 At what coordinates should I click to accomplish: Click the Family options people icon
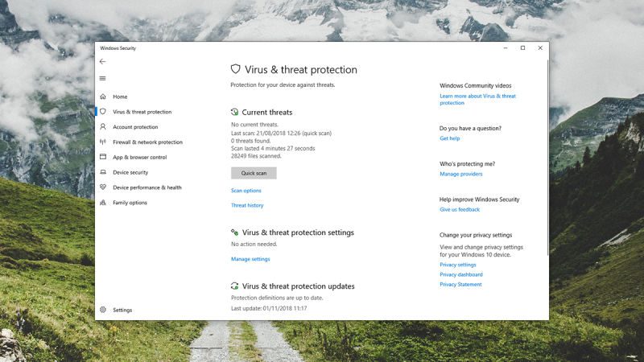point(103,203)
